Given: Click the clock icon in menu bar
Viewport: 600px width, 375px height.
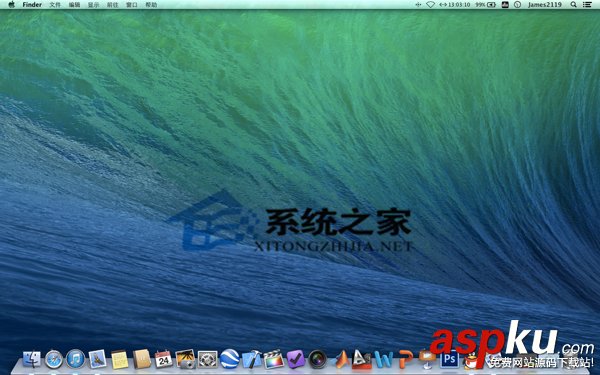Looking at the screenshot, I should (517, 5).
